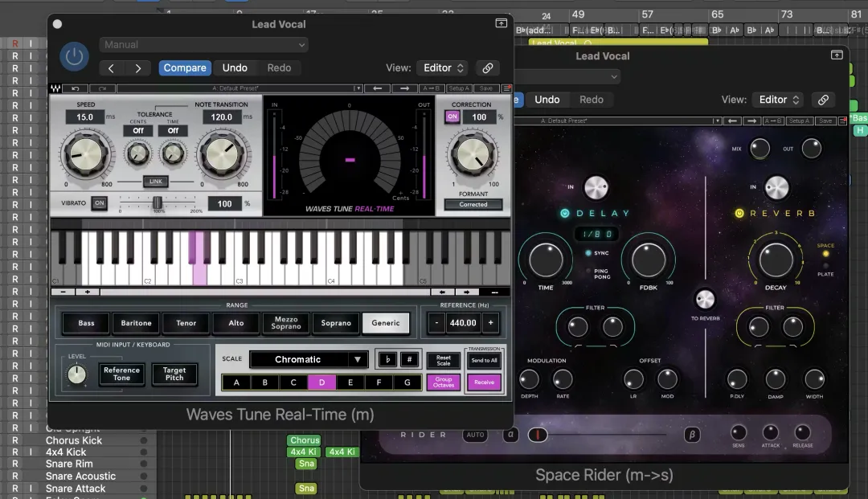Select Soprano vocal range
Screen dimensions: 868x499
(336, 323)
